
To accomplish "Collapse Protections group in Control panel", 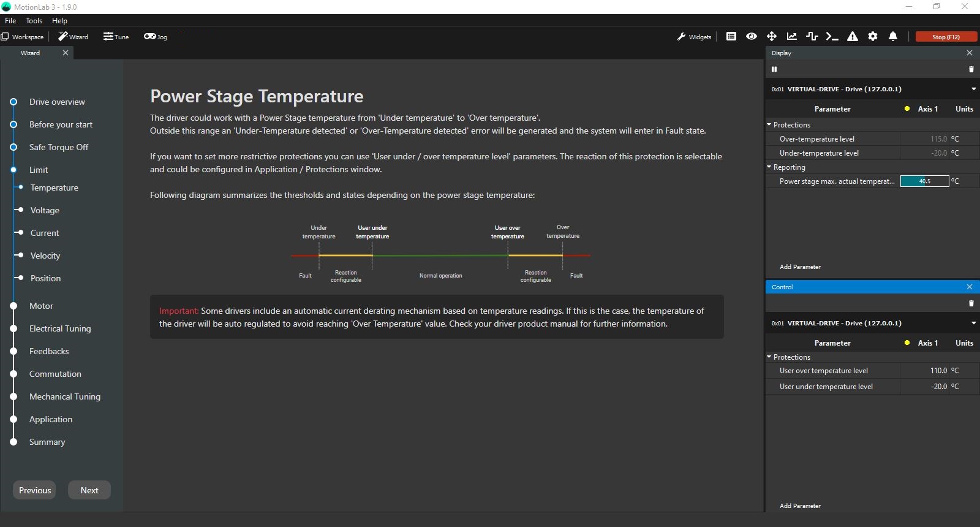I will coord(769,357).
